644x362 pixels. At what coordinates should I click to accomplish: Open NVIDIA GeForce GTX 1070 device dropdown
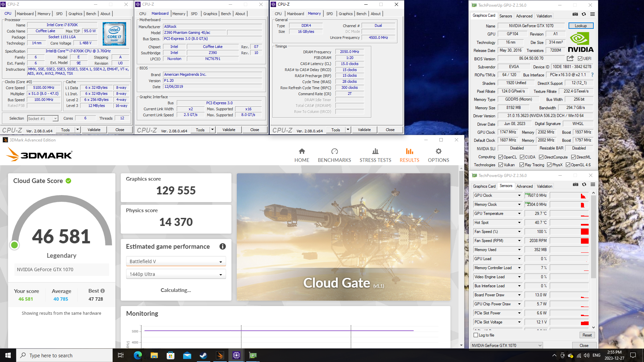point(506,345)
